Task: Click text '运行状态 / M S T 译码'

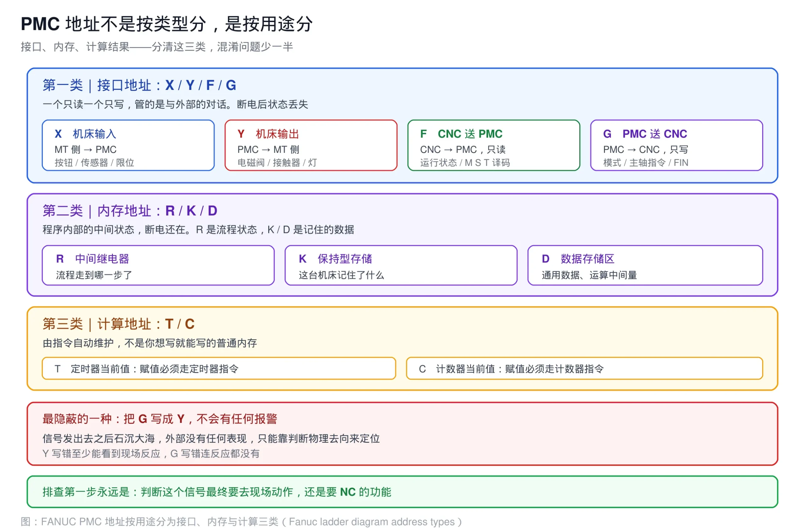Action: pos(465,163)
